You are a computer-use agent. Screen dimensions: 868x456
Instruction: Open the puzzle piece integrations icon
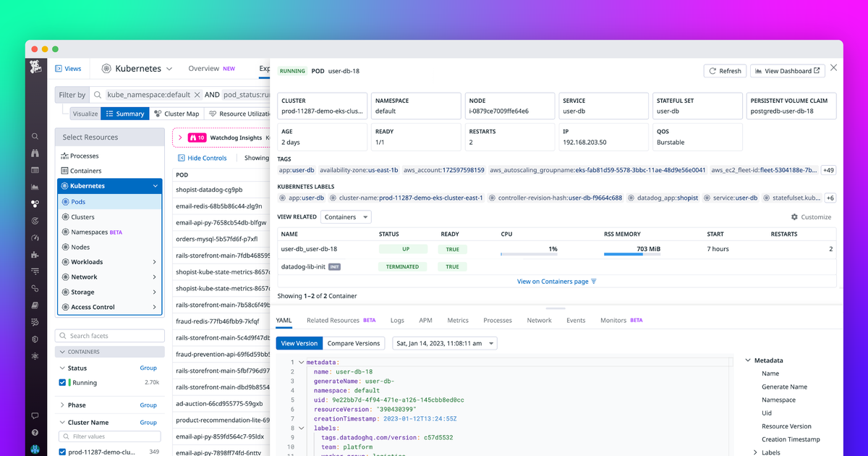pos(35,255)
